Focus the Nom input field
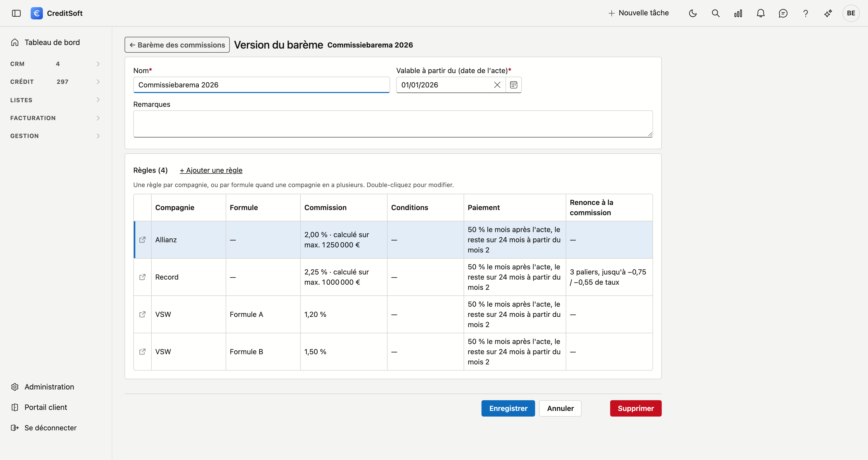The image size is (868, 460). click(261, 85)
